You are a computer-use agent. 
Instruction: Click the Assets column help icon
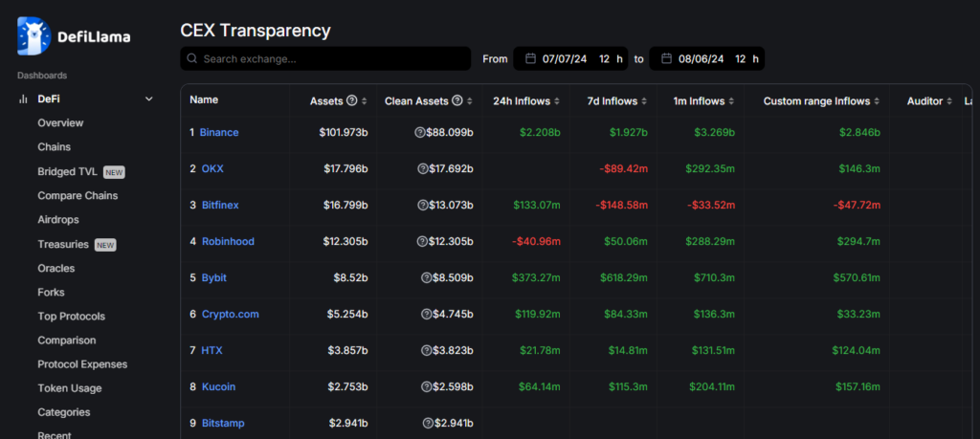pos(352,100)
